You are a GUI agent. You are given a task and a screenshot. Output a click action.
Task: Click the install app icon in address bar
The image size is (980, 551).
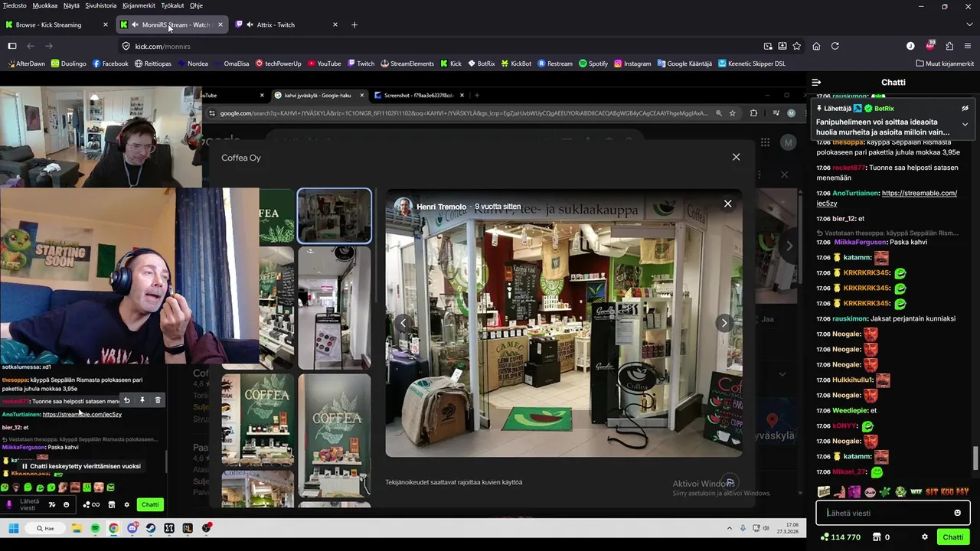point(782,46)
